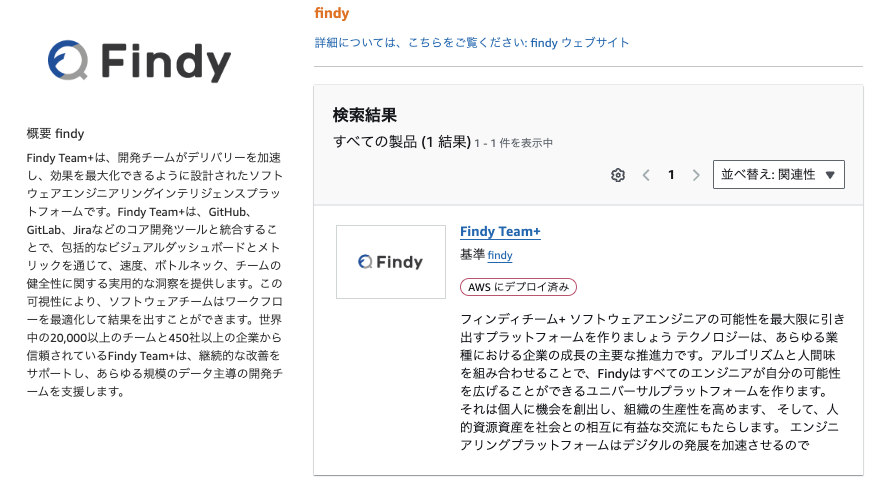This screenshot has width=875, height=483.
Task: Open the search settings gear icon
Action: tap(618, 175)
